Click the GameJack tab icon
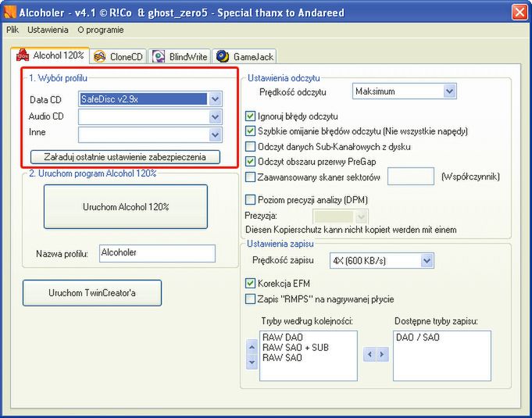The height and width of the screenshot is (418, 532). [223, 56]
